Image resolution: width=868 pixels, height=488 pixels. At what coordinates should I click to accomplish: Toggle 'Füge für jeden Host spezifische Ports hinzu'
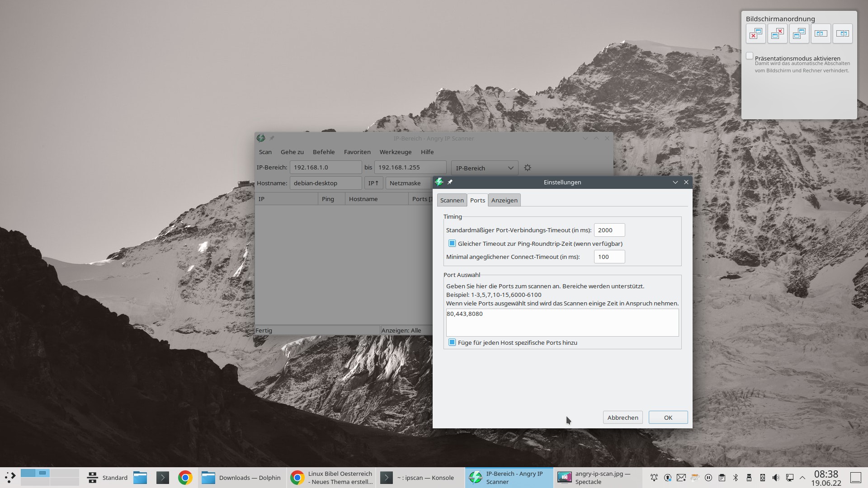(x=452, y=343)
